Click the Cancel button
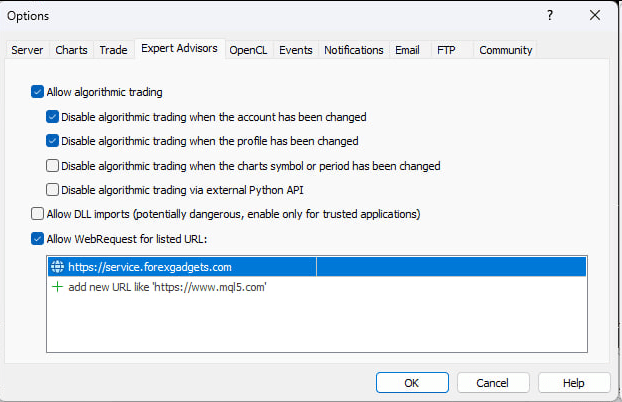The image size is (622, 402). pos(493,383)
